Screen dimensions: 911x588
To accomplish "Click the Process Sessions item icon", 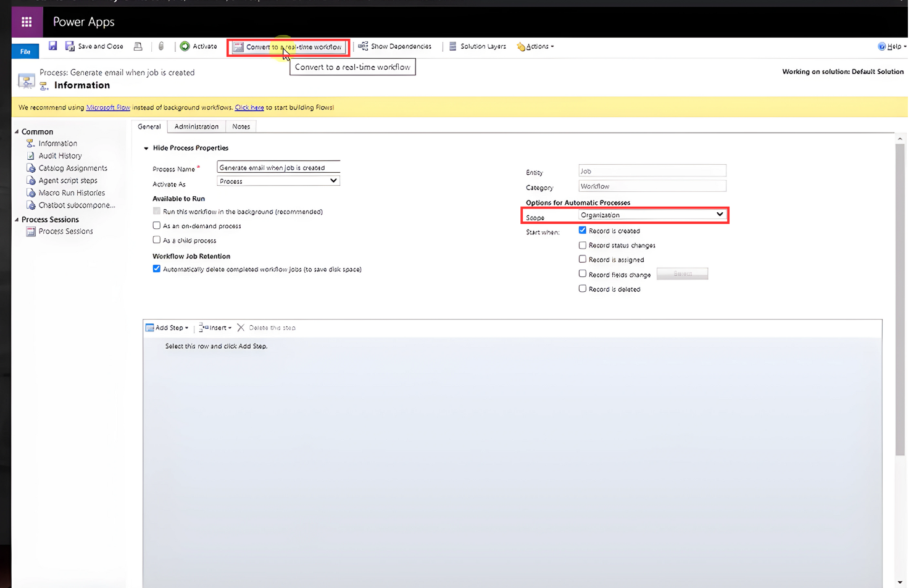I will [31, 231].
